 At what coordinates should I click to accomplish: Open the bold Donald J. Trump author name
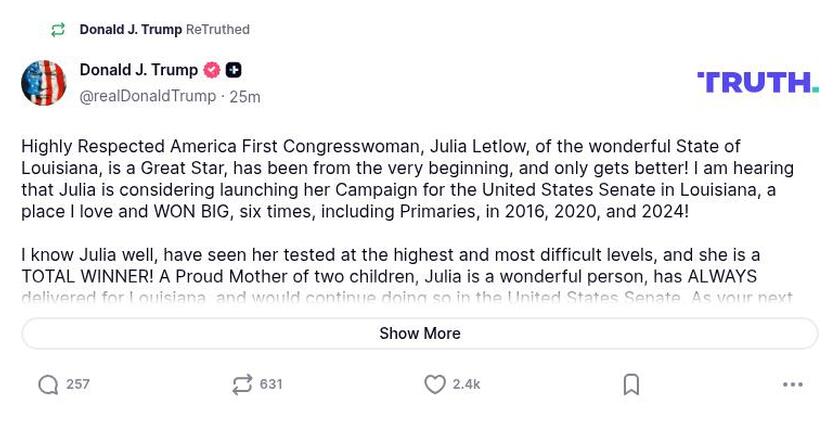(x=138, y=70)
